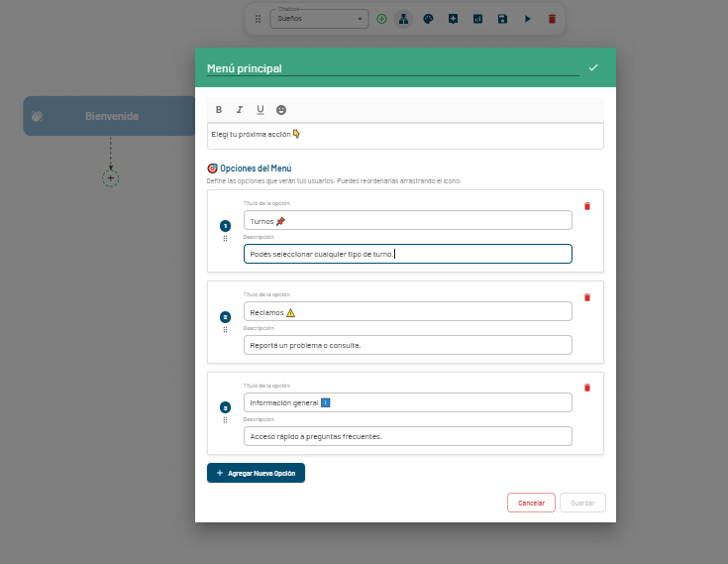Click the Cancelar button
Screen dimensions: 728x564
coord(531,503)
